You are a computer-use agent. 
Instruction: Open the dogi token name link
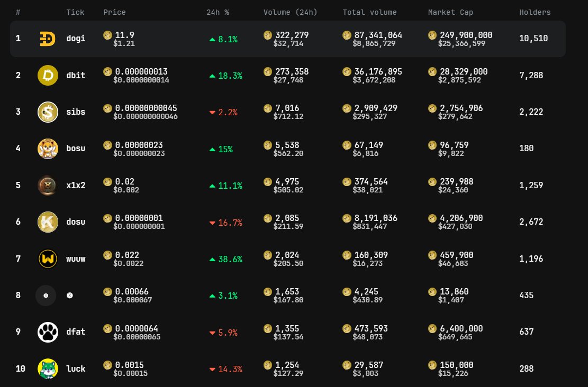76,38
